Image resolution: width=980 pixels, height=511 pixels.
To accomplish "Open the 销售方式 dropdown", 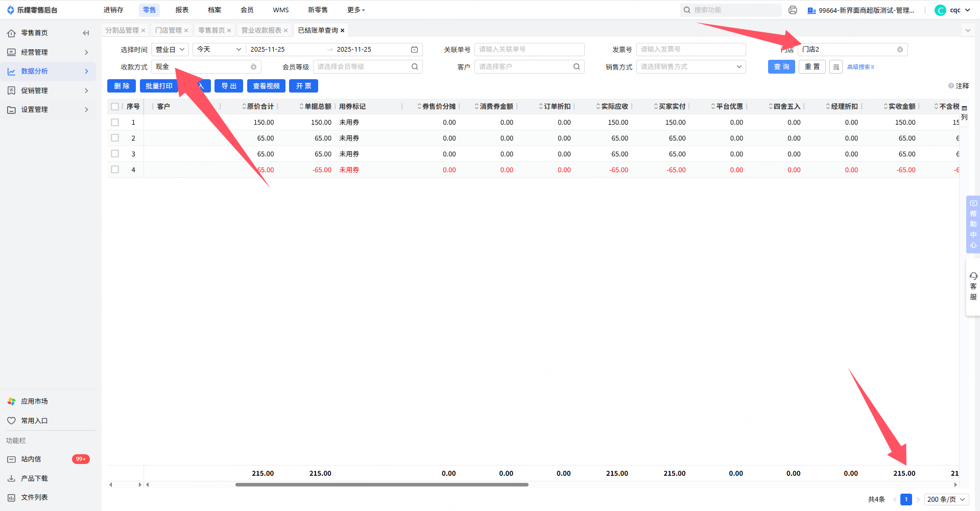I will (691, 67).
